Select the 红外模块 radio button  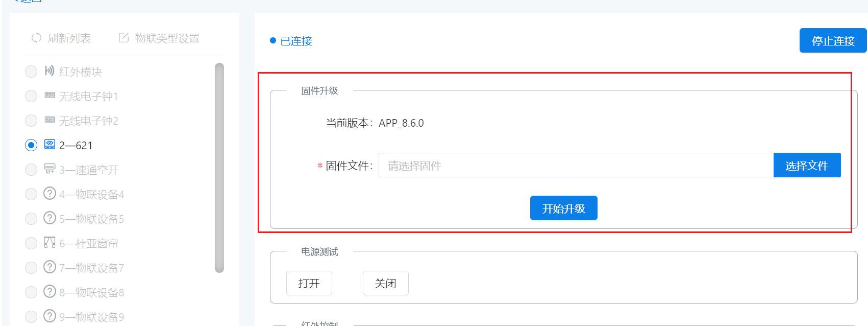coord(31,72)
